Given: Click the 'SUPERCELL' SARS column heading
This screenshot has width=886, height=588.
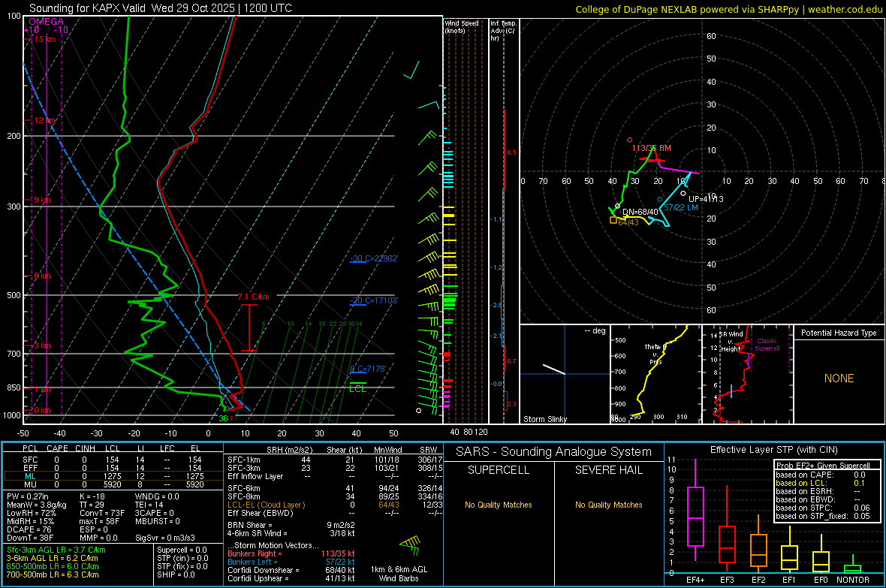Looking at the screenshot, I should click(499, 470).
